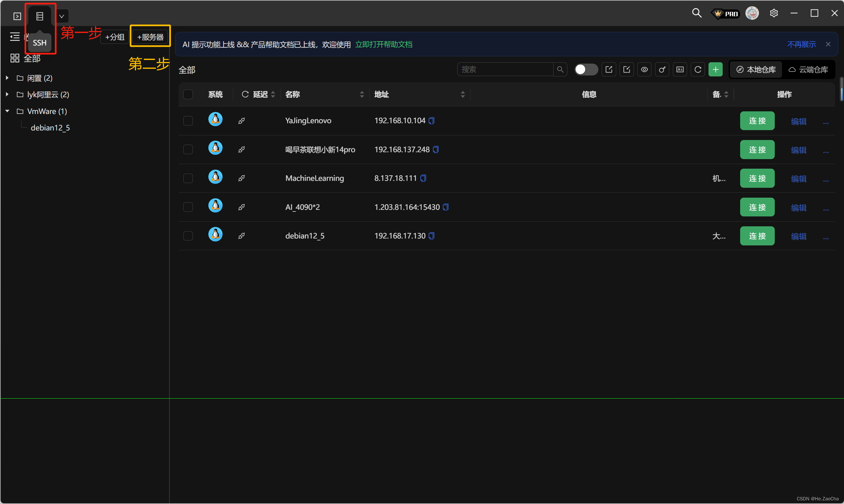Open the dropdown arrow next to SSH tab
844x504 pixels.
pyautogui.click(x=62, y=16)
